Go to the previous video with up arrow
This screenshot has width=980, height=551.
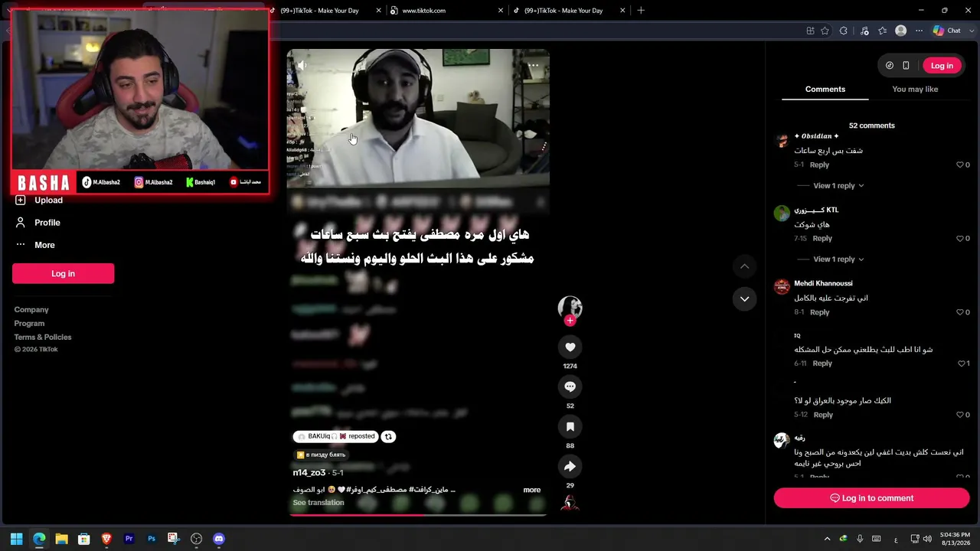(744, 266)
